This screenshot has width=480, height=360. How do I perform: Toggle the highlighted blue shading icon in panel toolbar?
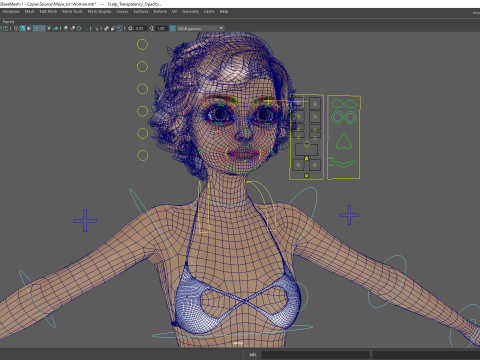click(x=23, y=28)
